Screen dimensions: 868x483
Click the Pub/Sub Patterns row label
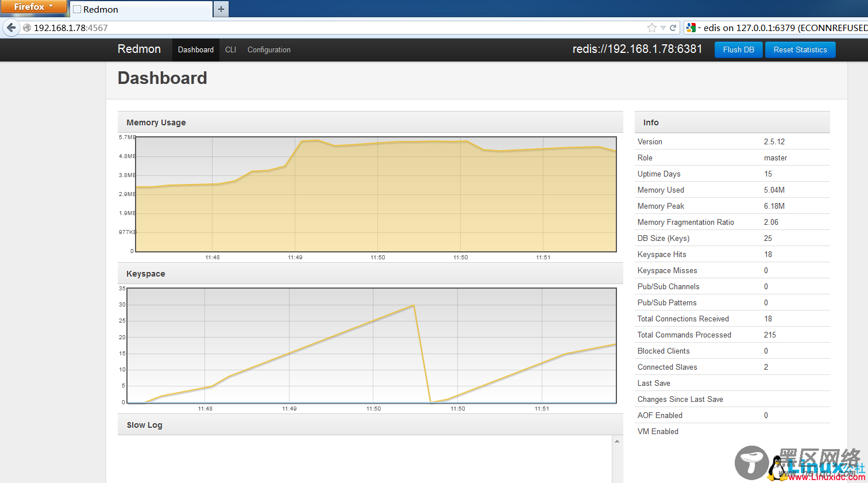pos(667,302)
